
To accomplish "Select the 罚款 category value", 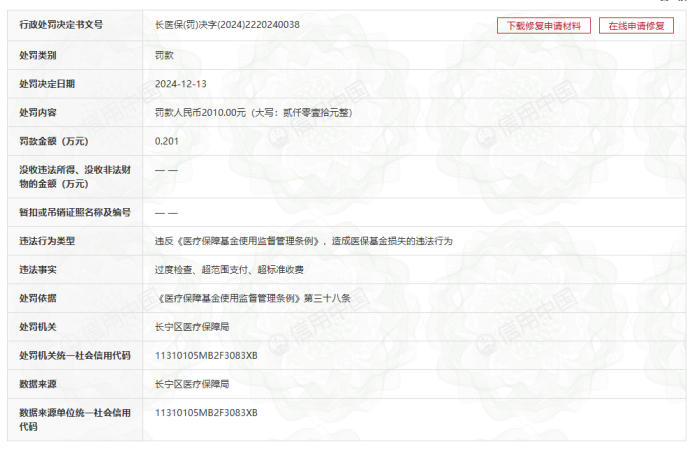I will click(164, 55).
